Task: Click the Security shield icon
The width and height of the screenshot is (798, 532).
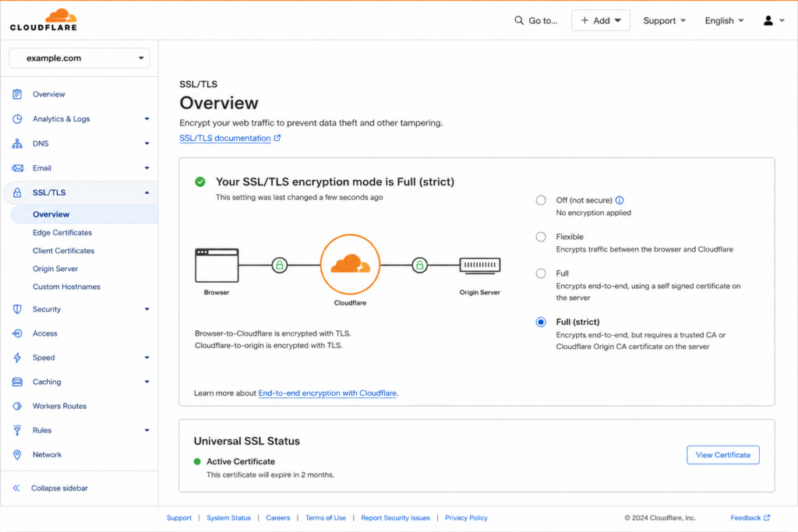Action: click(17, 309)
